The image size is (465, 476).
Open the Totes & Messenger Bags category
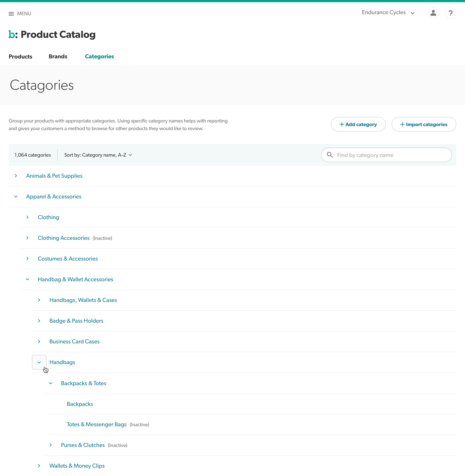[96, 424]
